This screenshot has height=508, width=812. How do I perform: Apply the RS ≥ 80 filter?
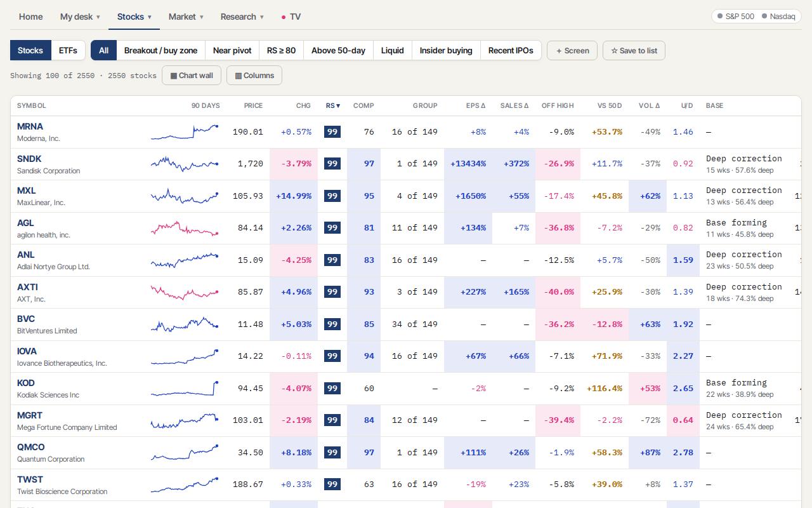coord(281,50)
